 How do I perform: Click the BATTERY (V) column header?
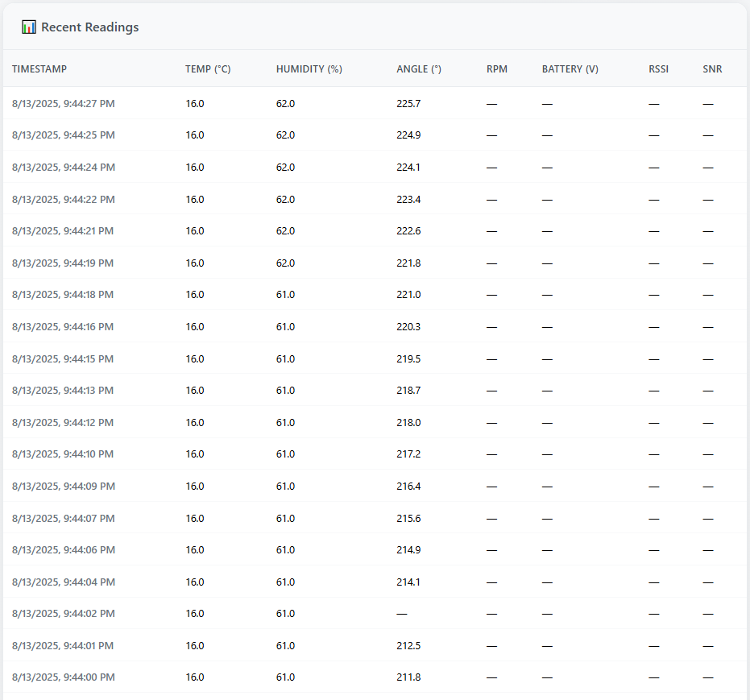[x=570, y=69]
